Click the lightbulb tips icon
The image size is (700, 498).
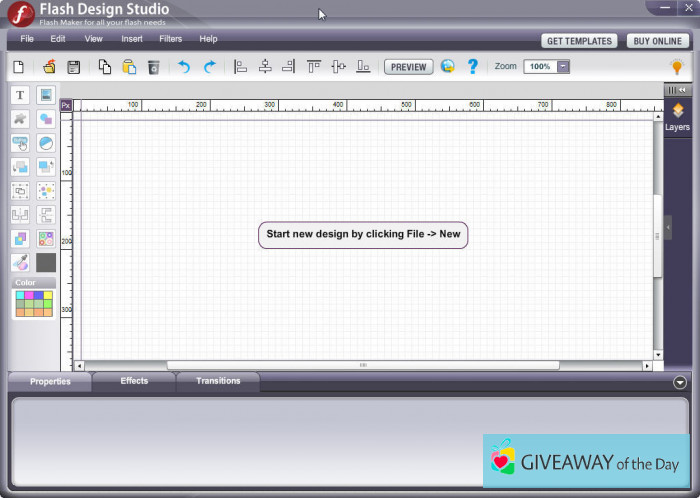tap(676, 67)
